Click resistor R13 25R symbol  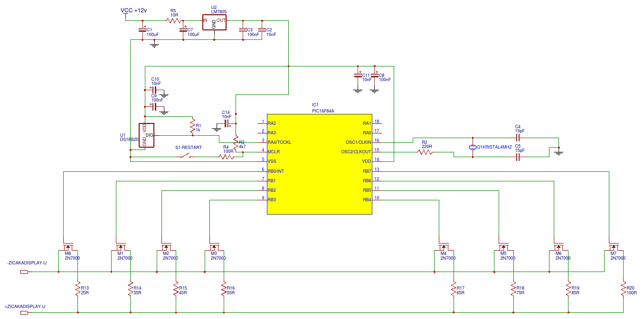coord(77,290)
